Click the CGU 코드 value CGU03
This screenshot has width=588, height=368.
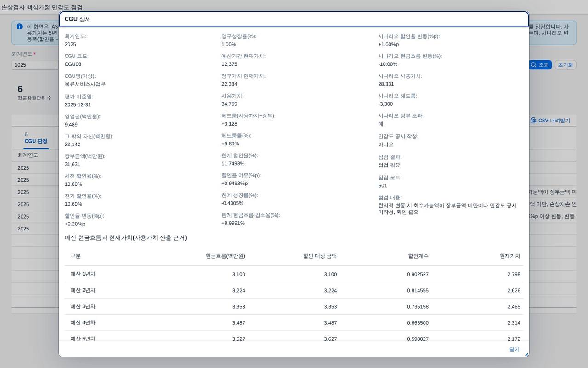[x=73, y=64]
